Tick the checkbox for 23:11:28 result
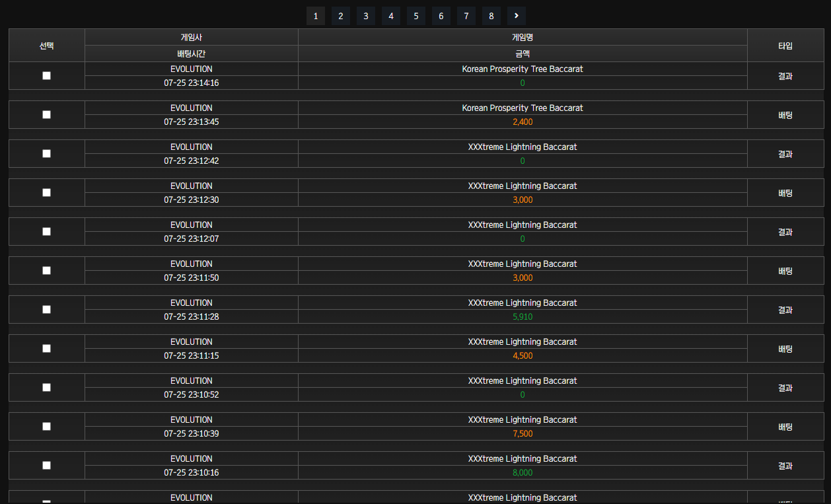This screenshot has width=831, height=504. 46,310
